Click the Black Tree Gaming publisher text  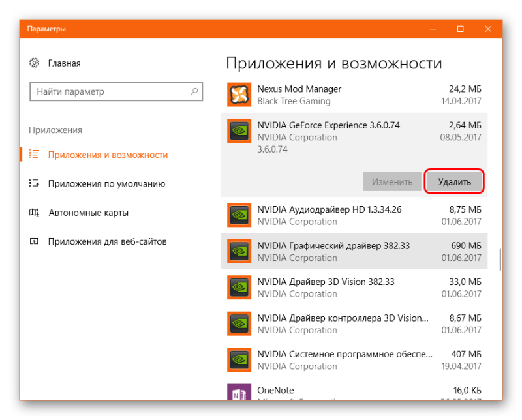(294, 101)
